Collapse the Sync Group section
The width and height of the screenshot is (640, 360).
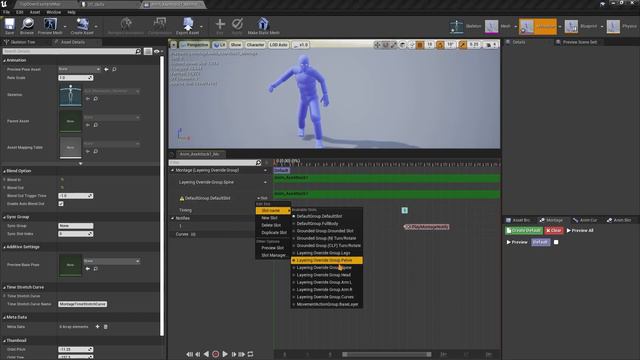tap(4, 217)
